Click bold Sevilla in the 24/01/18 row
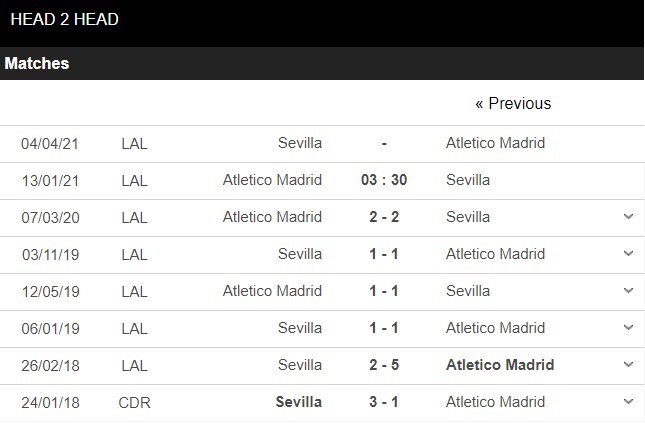645x424 pixels. (x=298, y=402)
